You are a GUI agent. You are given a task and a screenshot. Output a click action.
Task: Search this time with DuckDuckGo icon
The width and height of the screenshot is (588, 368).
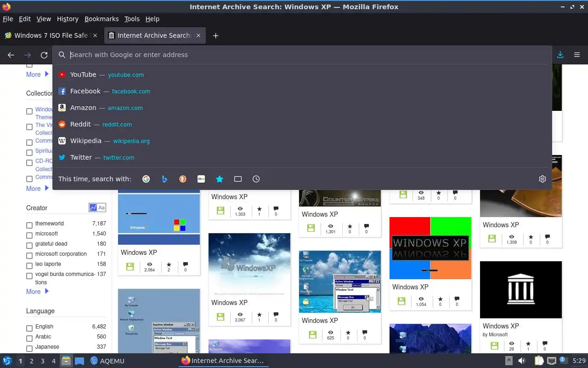183,179
